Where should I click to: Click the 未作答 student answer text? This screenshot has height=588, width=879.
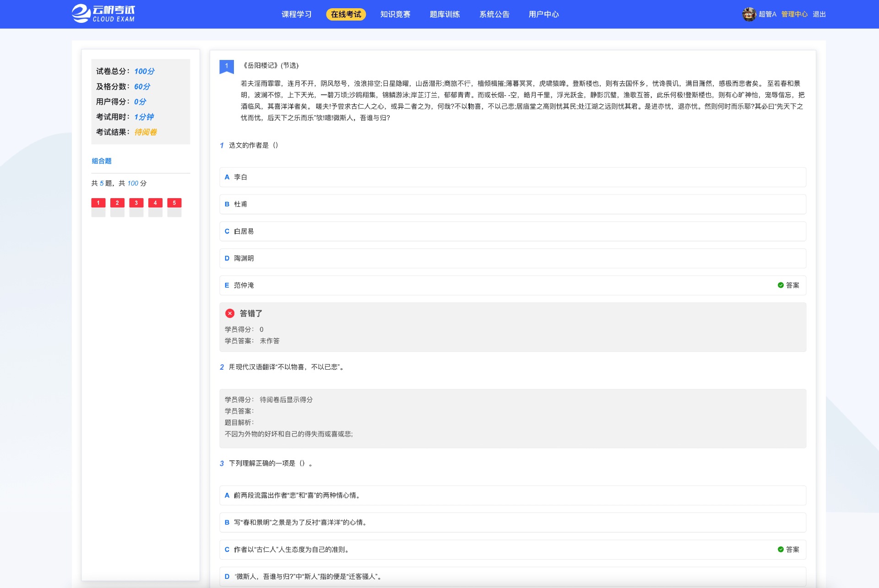pos(270,340)
